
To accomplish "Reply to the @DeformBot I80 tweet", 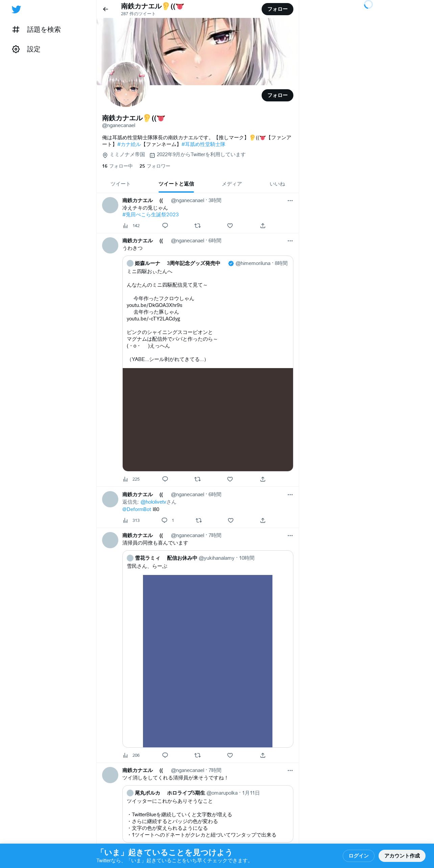I will click(165, 520).
